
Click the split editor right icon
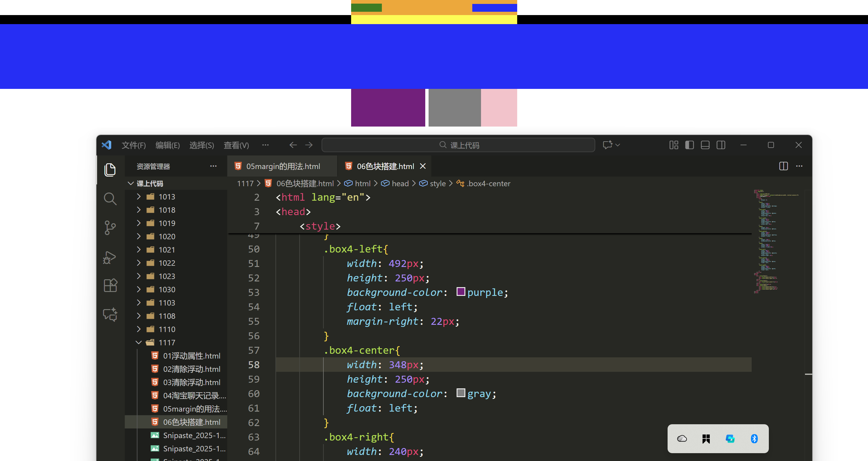click(783, 166)
